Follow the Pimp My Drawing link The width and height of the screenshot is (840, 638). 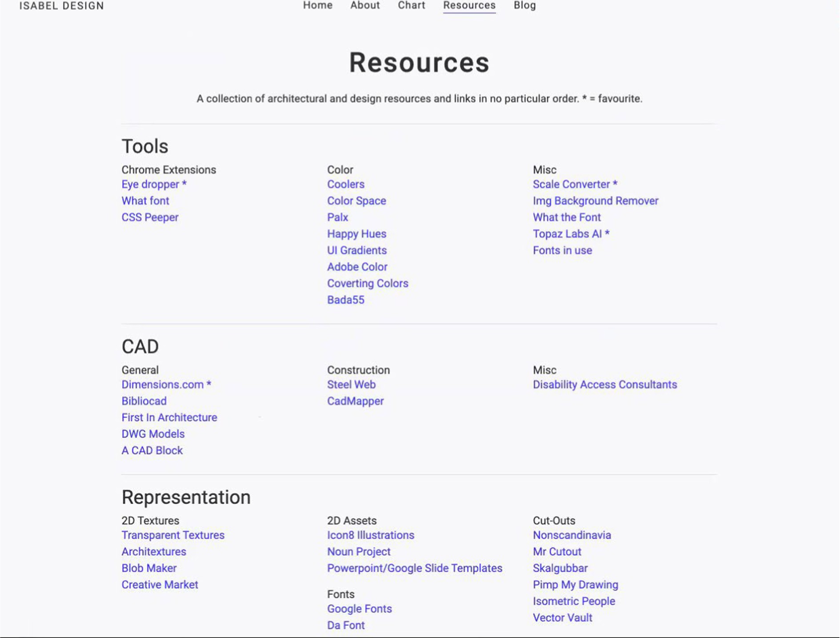tap(575, 584)
